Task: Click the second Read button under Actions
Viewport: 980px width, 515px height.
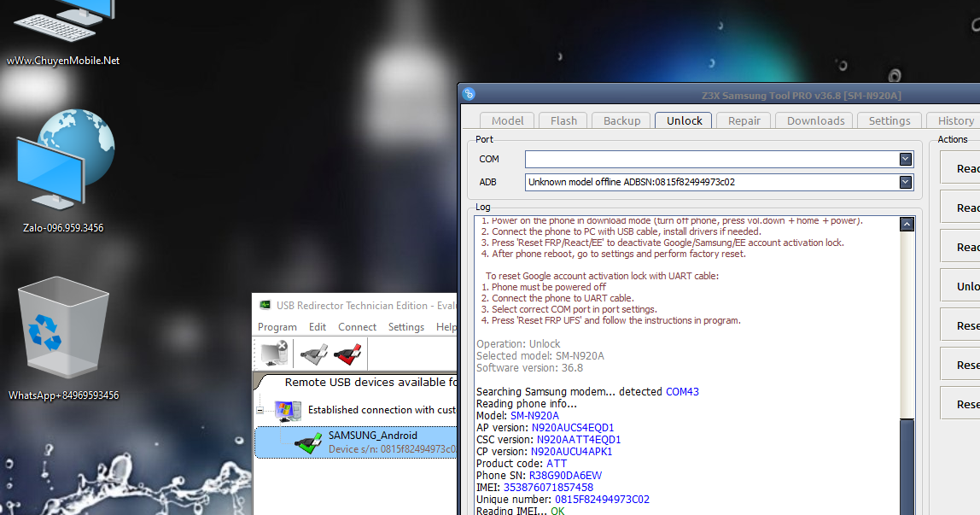Action: (x=960, y=208)
